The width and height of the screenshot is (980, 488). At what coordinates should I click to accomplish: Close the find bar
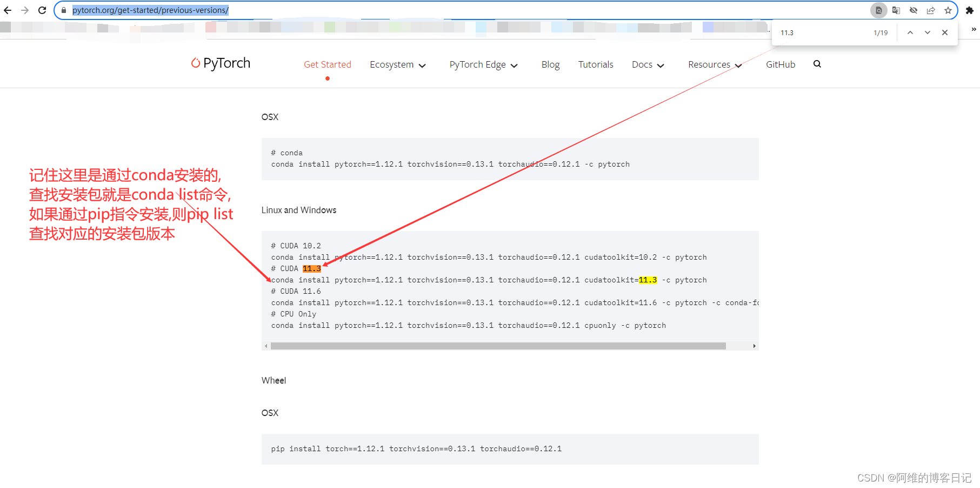pos(945,32)
